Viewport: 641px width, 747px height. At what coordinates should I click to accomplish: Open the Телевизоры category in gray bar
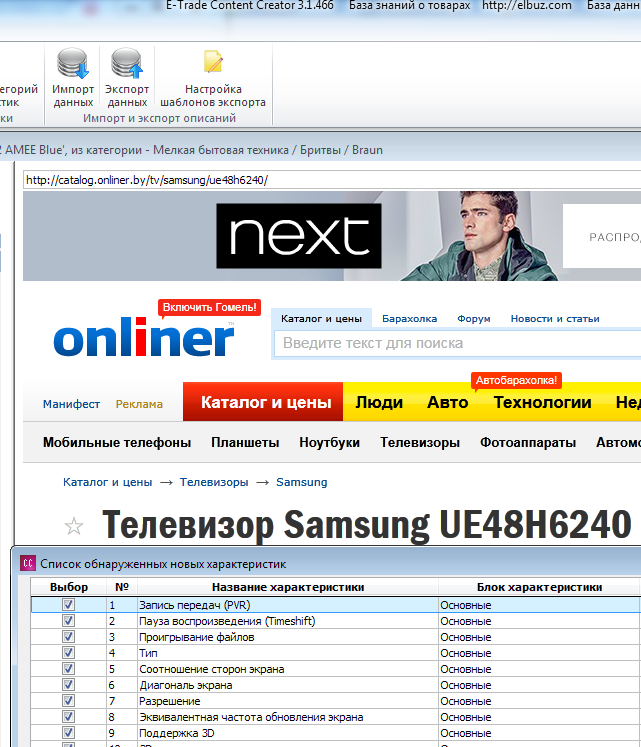tap(420, 443)
